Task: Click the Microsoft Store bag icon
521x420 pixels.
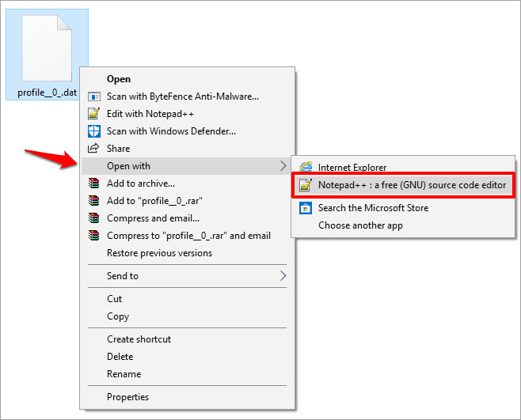Action: point(305,208)
